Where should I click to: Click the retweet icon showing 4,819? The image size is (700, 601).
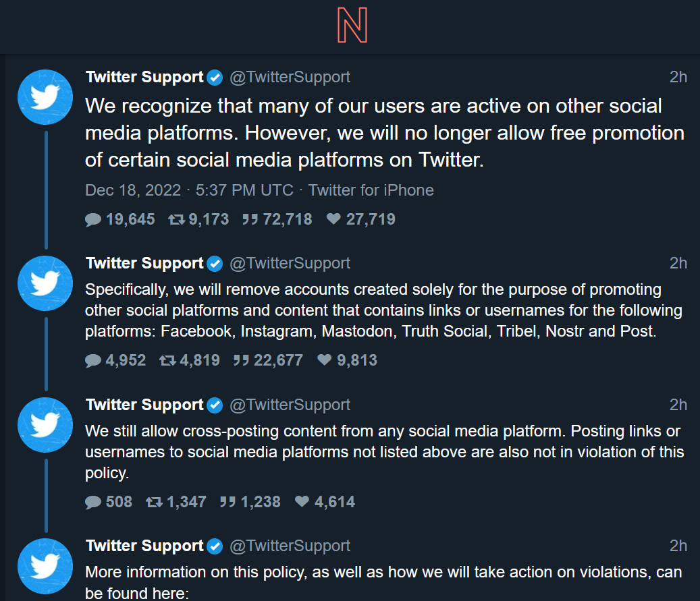pos(167,360)
